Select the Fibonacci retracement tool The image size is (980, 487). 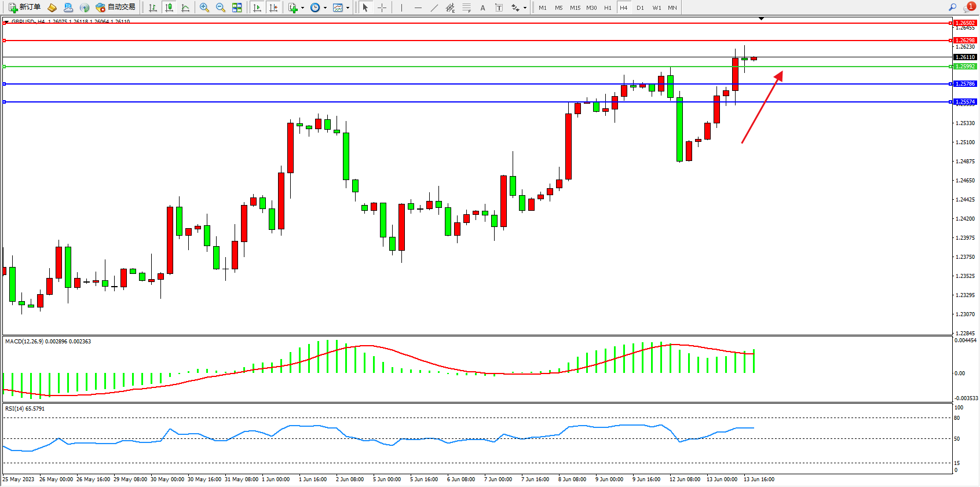coord(466,8)
